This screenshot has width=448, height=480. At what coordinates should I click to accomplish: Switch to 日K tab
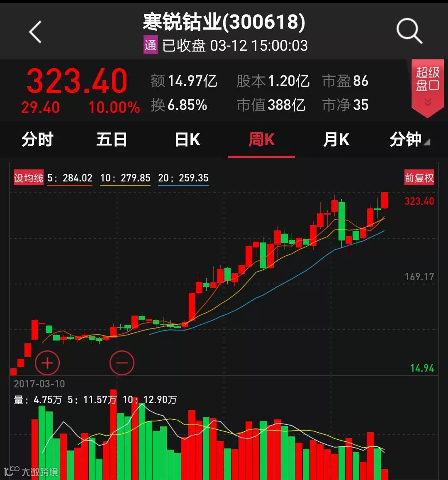click(x=187, y=140)
